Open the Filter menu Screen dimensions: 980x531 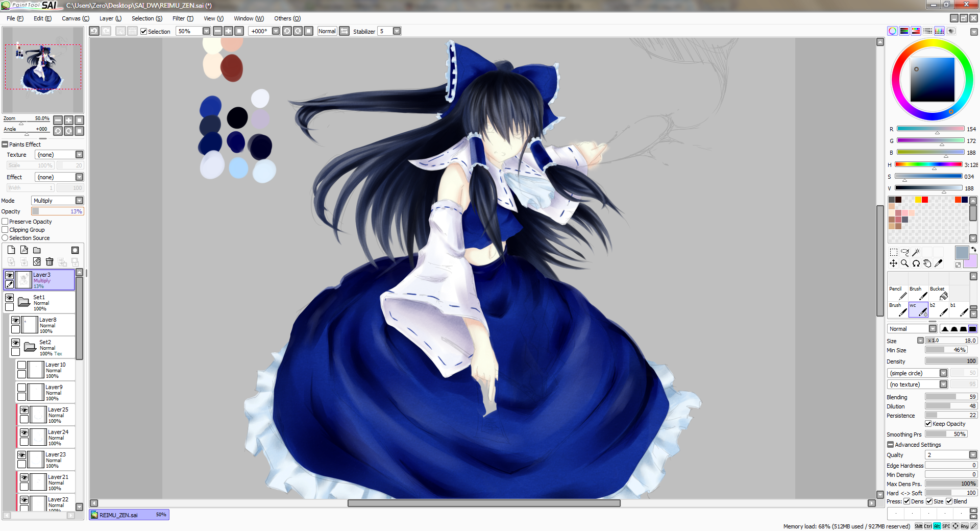pos(183,18)
